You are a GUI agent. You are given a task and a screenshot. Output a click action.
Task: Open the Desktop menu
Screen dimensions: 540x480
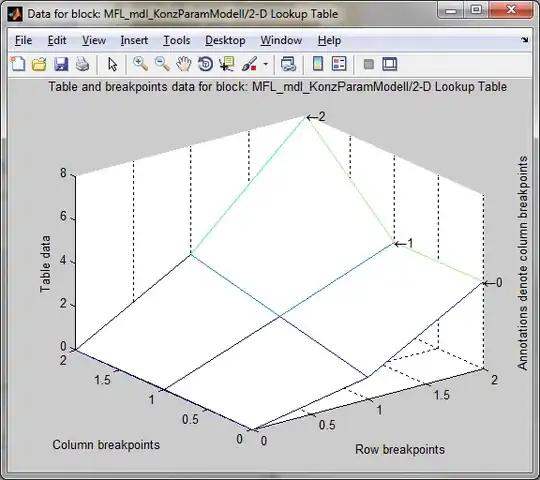(x=225, y=40)
